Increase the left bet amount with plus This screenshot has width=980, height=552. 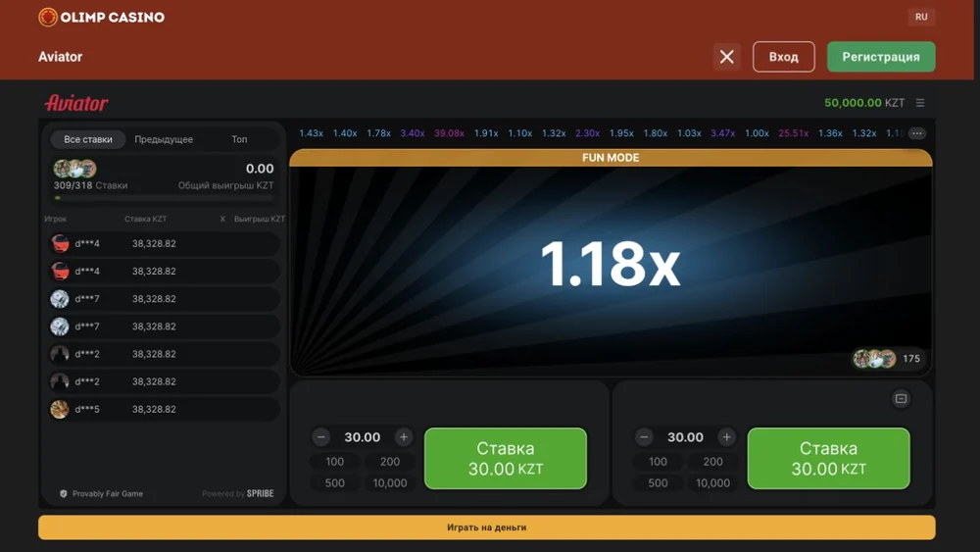[404, 437]
